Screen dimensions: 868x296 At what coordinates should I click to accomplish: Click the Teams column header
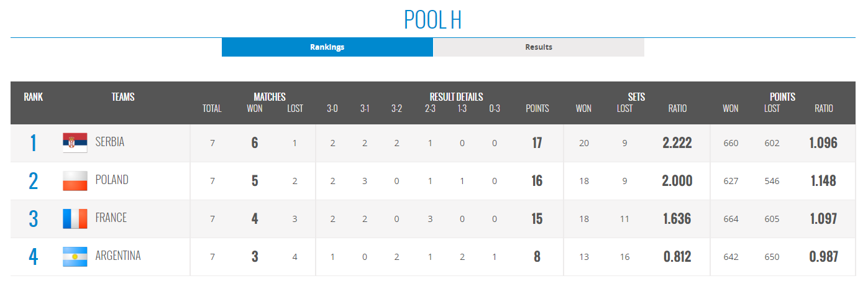(123, 97)
